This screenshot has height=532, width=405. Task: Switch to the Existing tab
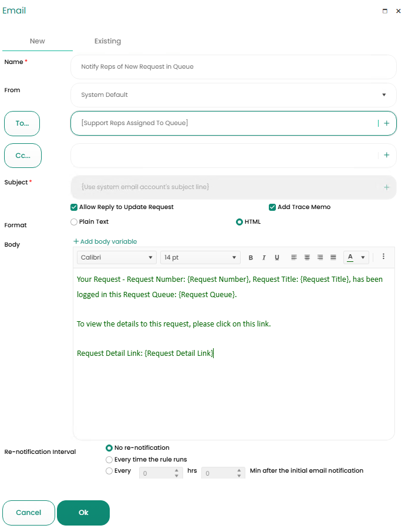(107, 41)
